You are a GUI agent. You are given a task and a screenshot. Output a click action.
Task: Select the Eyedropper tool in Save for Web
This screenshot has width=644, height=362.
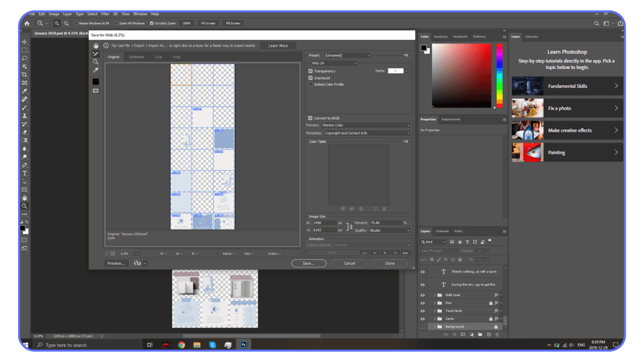[x=96, y=70]
